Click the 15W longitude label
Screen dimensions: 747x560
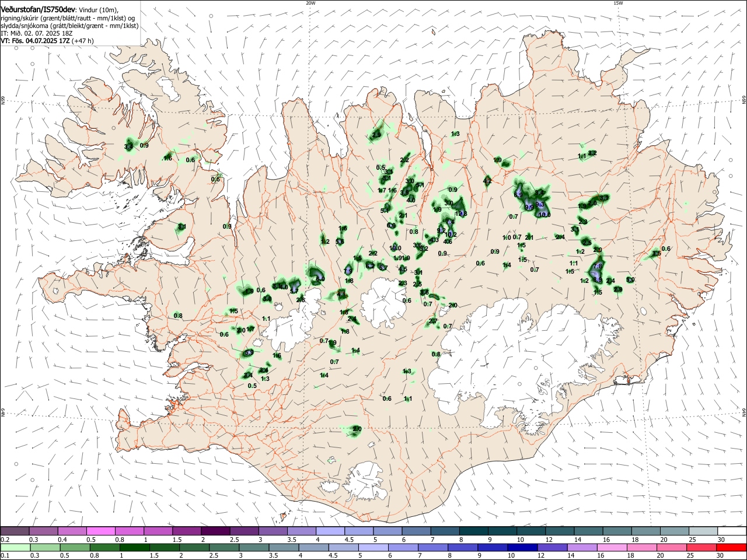coord(618,3)
